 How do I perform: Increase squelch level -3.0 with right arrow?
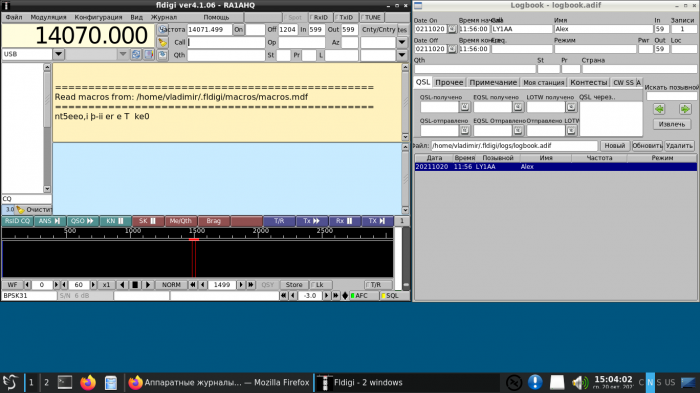pos(327,296)
